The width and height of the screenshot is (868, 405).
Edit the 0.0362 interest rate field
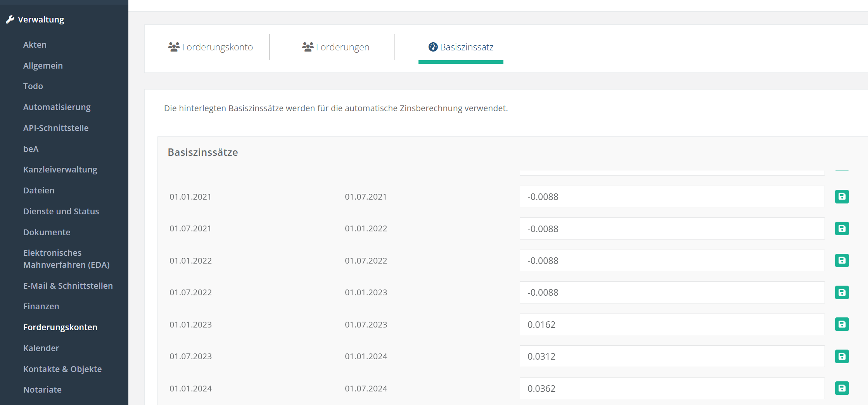tap(672, 388)
